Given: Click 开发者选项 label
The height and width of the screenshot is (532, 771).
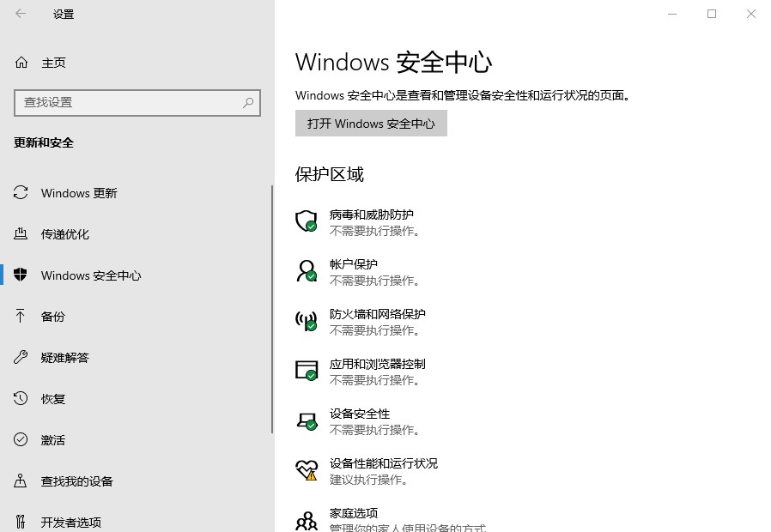Looking at the screenshot, I should coord(71,523).
